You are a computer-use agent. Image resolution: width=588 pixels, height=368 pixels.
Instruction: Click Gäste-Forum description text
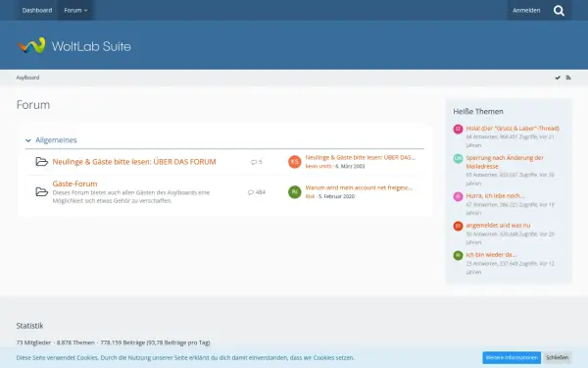pos(131,196)
